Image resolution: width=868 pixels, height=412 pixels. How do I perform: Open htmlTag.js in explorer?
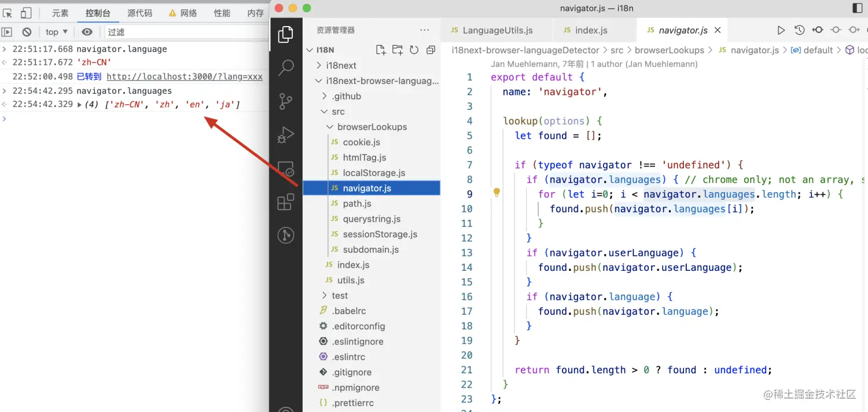click(364, 157)
